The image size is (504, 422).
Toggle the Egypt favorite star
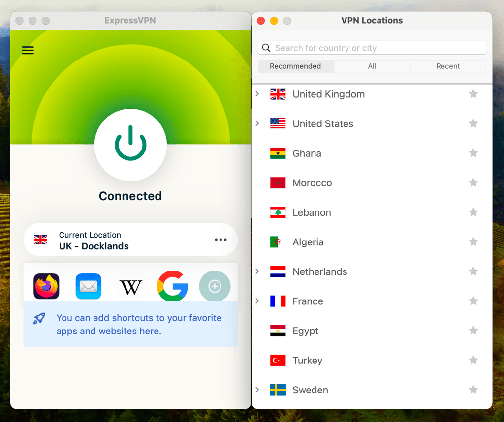point(473,331)
